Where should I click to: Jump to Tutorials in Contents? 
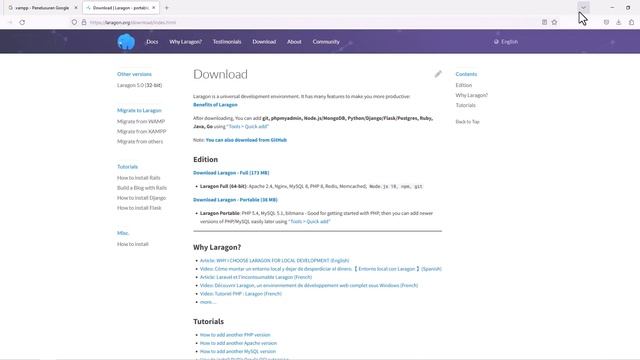point(465,105)
